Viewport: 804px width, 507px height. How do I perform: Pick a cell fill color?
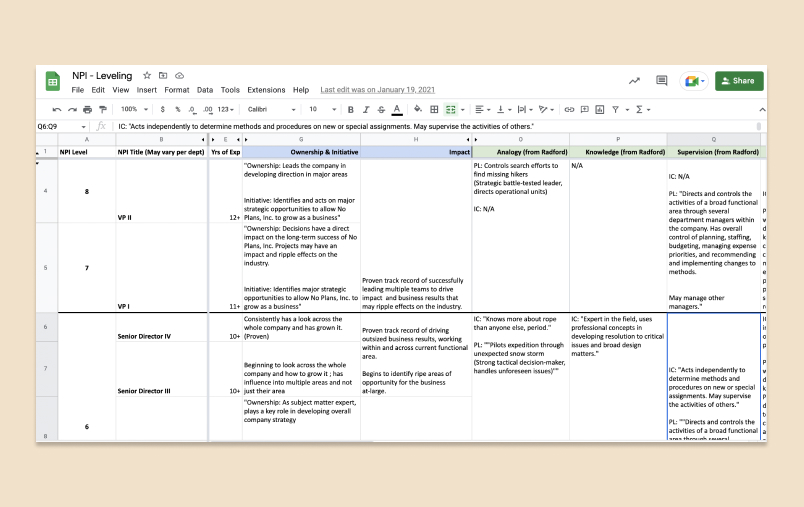pos(418,109)
